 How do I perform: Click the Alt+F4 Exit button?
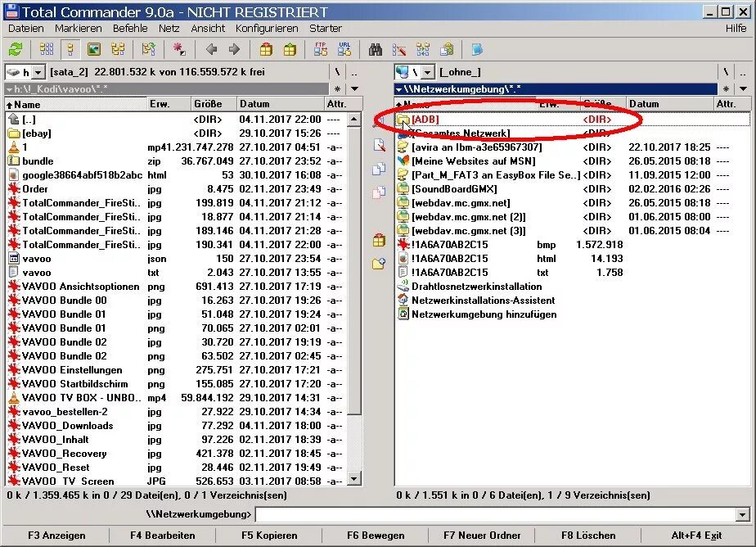696,536
